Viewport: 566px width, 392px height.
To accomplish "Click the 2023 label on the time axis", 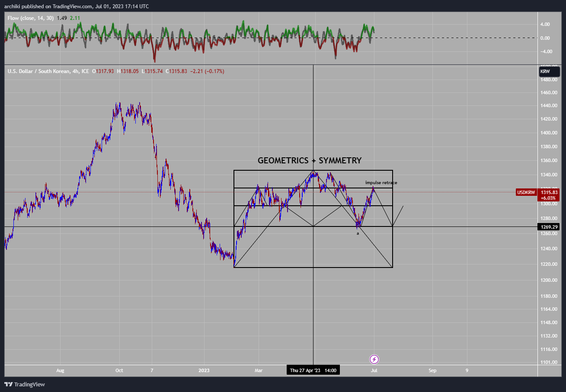I will (x=204, y=370).
